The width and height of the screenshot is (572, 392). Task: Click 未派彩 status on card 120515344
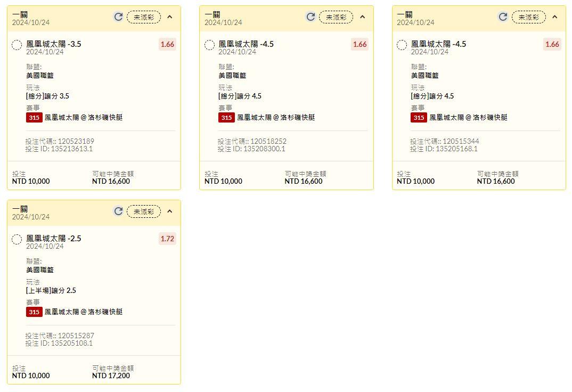coord(528,17)
